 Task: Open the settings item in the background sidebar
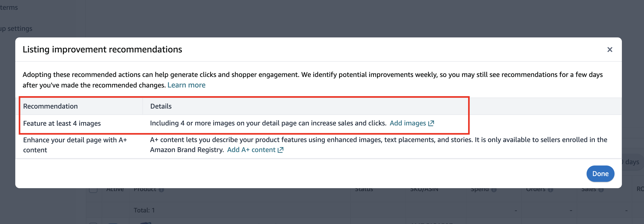(16, 28)
